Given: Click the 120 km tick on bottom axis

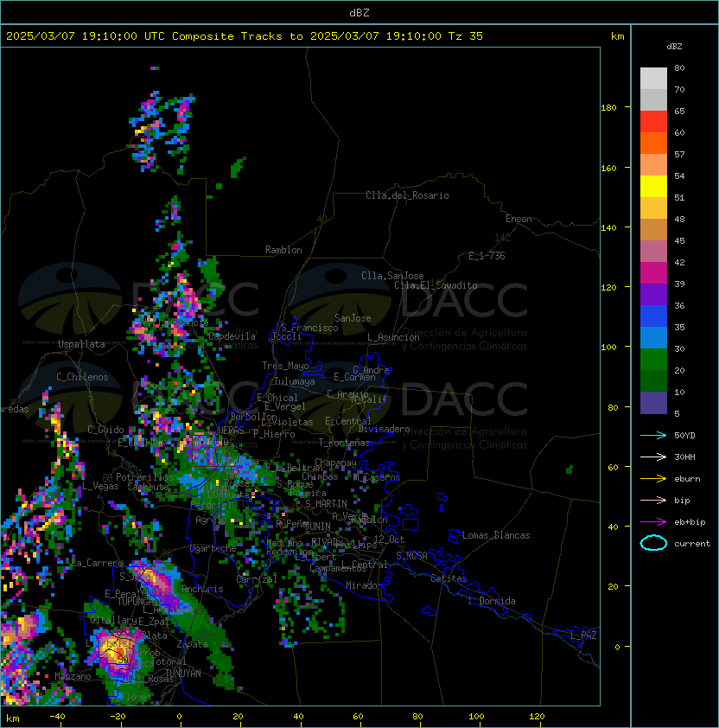Looking at the screenshot, I should pyautogui.click(x=537, y=717).
